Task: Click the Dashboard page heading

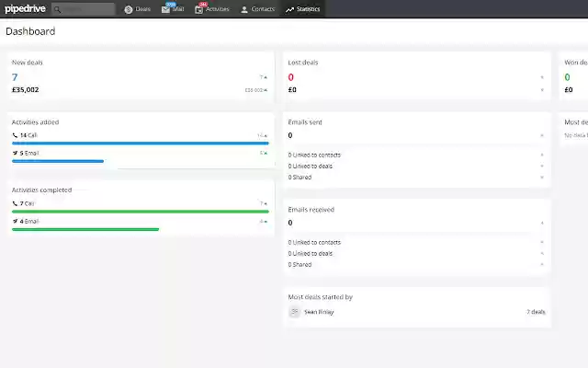Action: 30,31
